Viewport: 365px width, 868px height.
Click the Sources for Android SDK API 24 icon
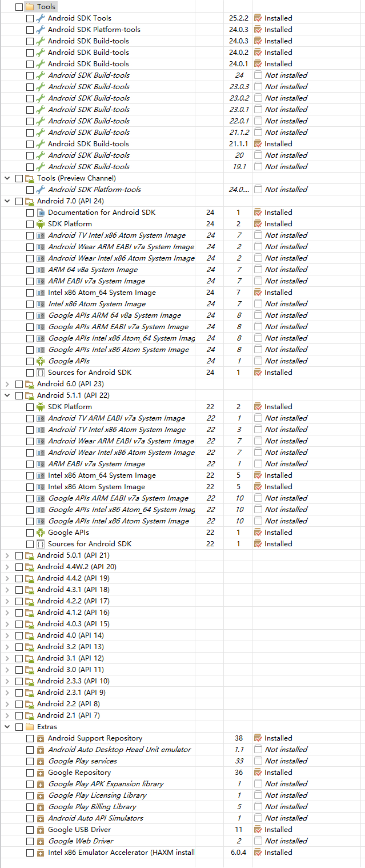pyautogui.click(x=41, y=373)
